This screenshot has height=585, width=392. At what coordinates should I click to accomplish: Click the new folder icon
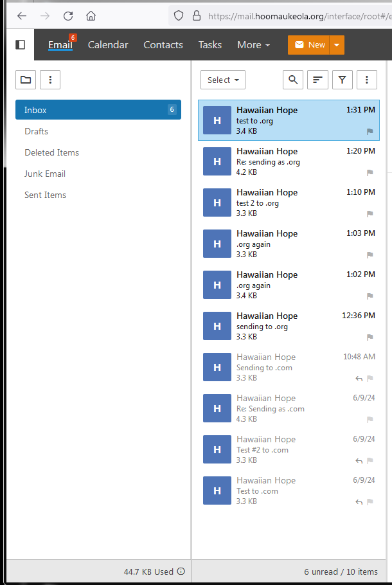(26, 80)
